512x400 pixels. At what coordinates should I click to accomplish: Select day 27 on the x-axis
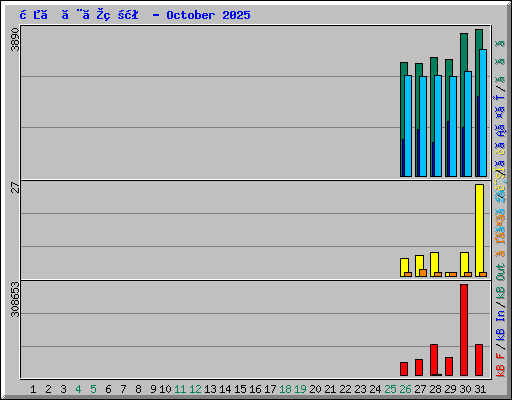click(420, 389)
